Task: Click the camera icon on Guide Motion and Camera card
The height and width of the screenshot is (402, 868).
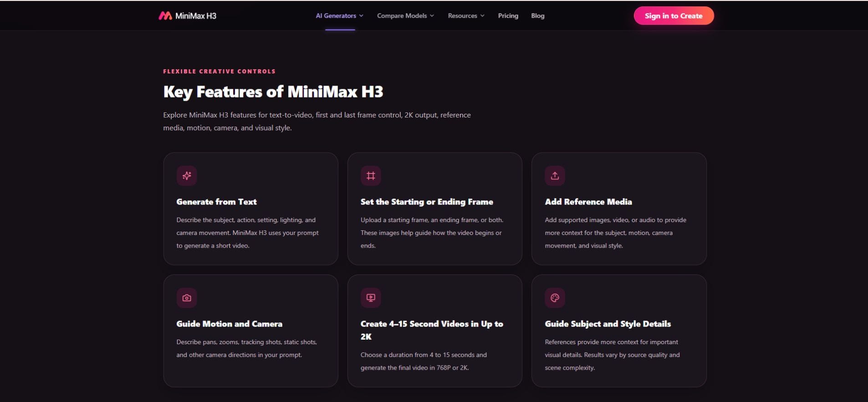Action: point(187,298)
